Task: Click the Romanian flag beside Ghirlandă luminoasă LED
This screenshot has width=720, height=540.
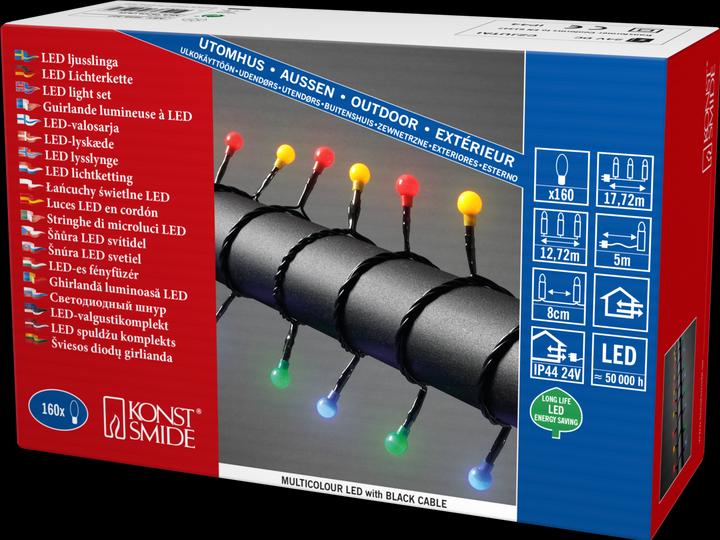Action: [x=35, y=278]
